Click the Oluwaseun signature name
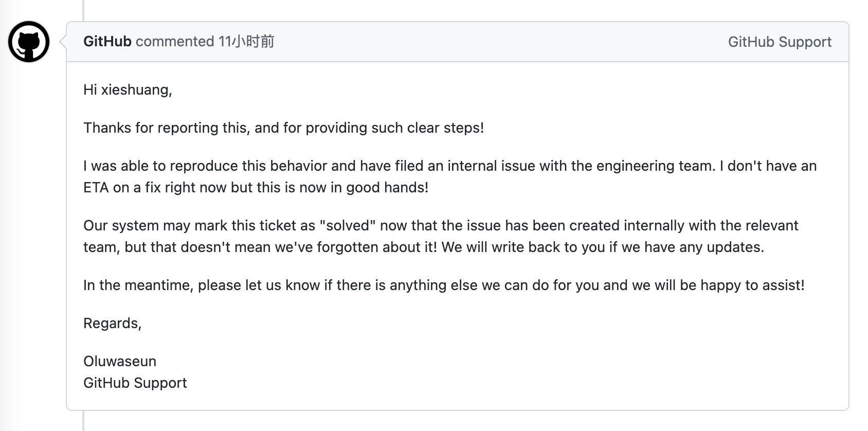Image resolution: width=868 pixels, height=431 pixels. pyautogui.click(x=120, y=362)
